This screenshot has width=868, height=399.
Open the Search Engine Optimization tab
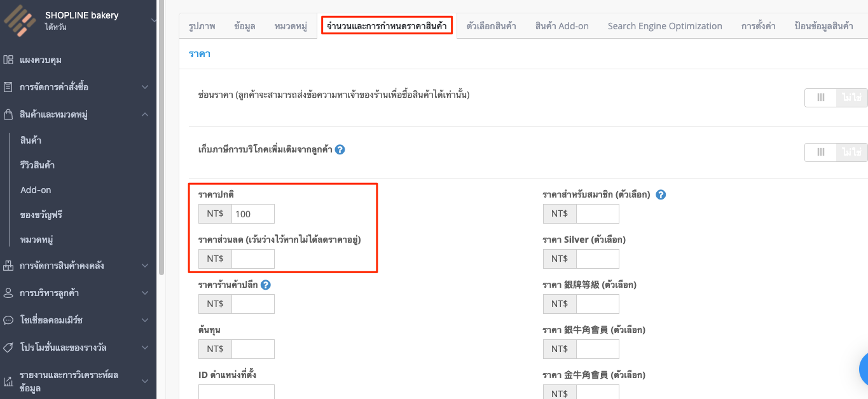coord(665,26)
